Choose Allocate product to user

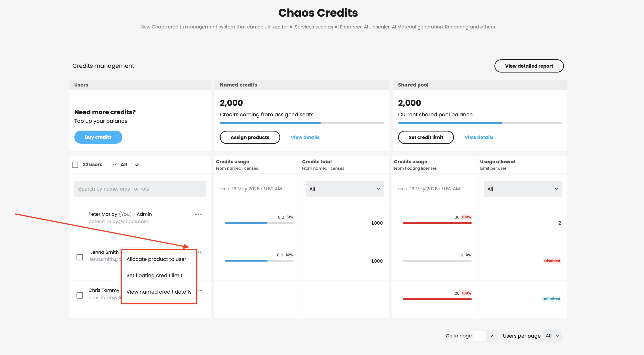click(156, 259)
